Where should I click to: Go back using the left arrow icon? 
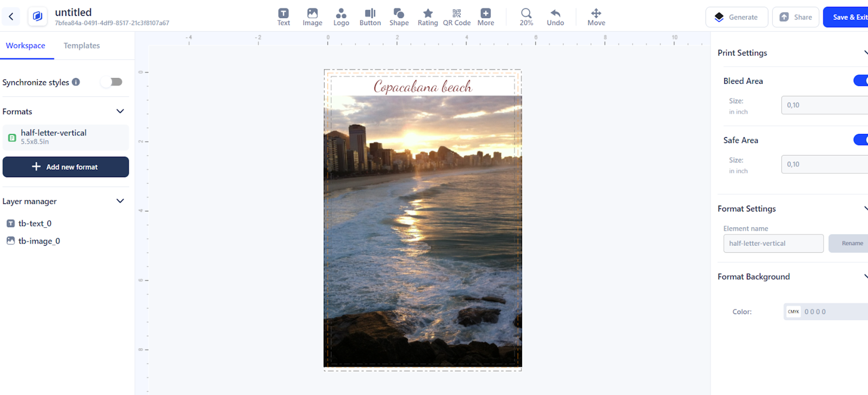11,17
